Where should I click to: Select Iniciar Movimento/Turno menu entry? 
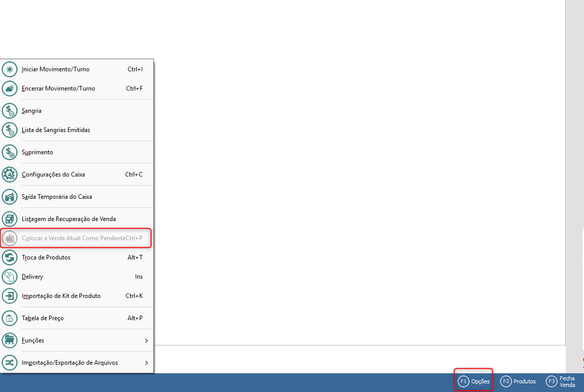pyautogui.click(x=77, y=69)
